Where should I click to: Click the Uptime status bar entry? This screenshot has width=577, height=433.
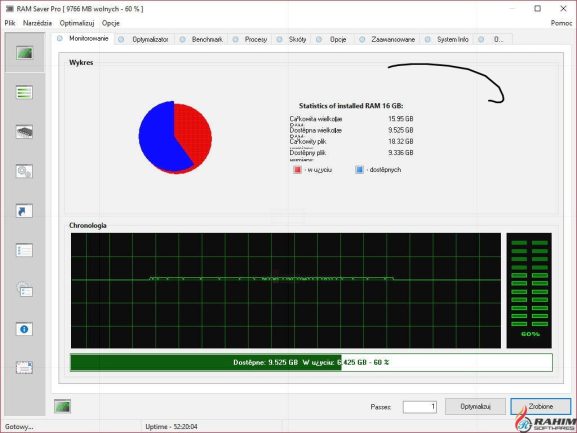[171, 427]
